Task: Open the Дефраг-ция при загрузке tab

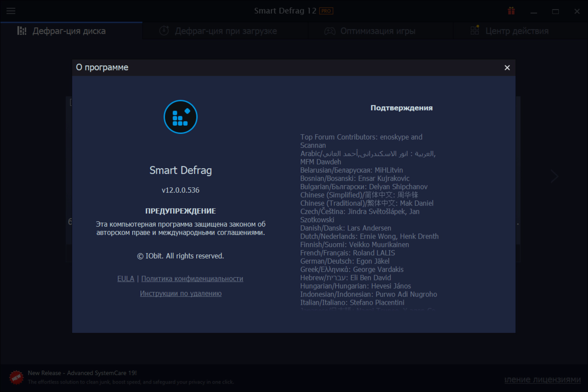Action: click(x=225, y=31)
